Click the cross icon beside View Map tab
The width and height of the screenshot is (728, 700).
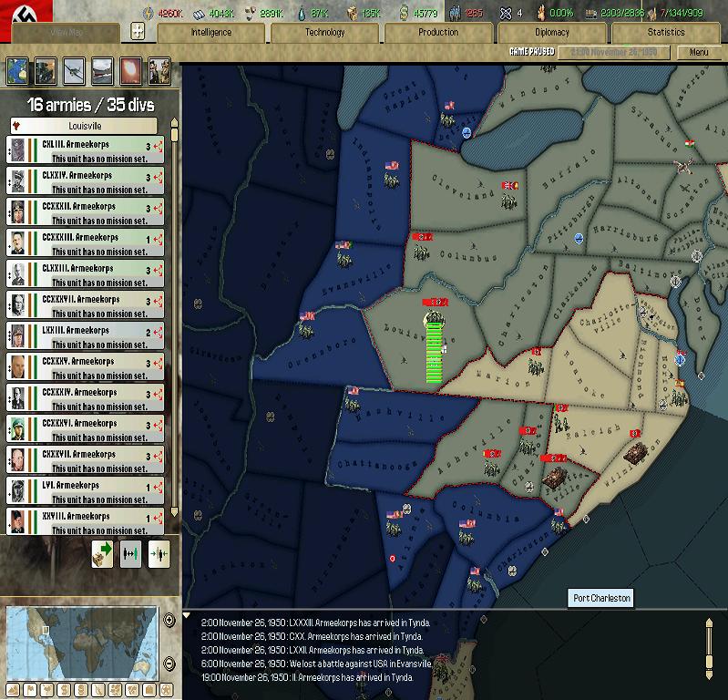[138, 32]
